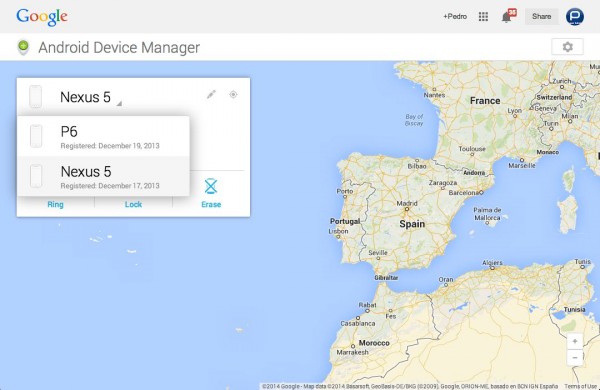Click the Erase device icon
Image resolution: width=600 pixels, height=390 pixels.
pyautogui.click(x=211, y=186)
